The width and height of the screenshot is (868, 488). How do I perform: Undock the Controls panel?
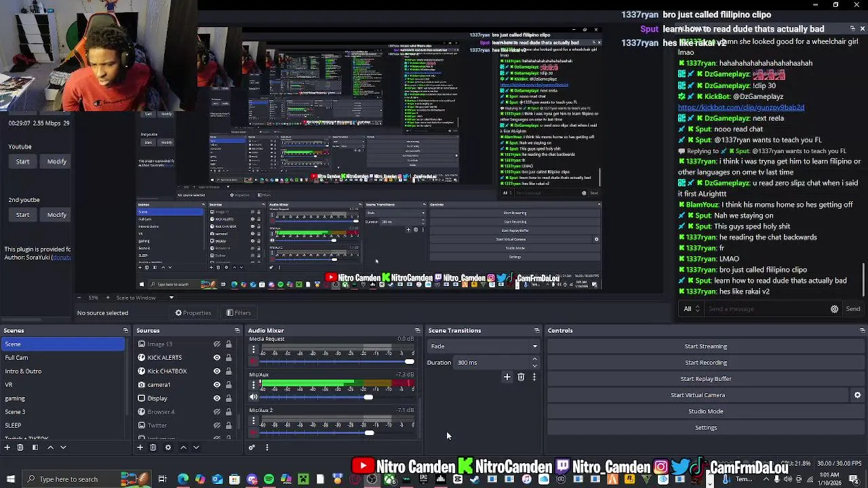[x=862, y=331]
